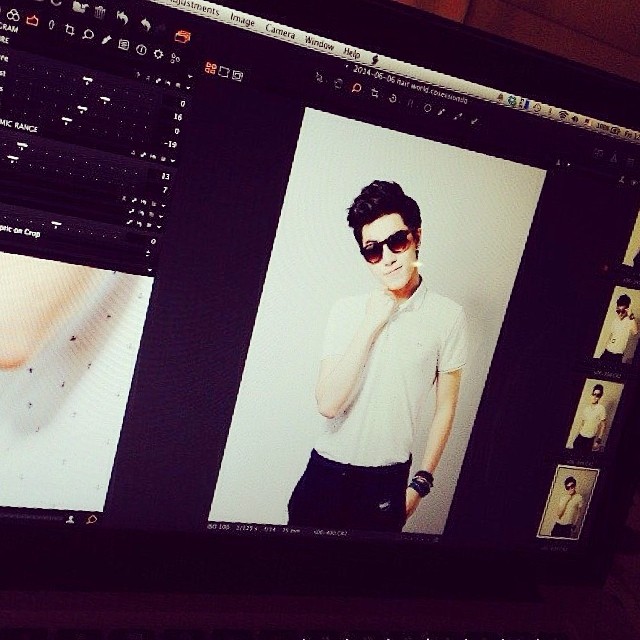Click the Wi-Fi icon in macOS menu bar
This screenshot has width=640, height=640.
pos(562,114)
